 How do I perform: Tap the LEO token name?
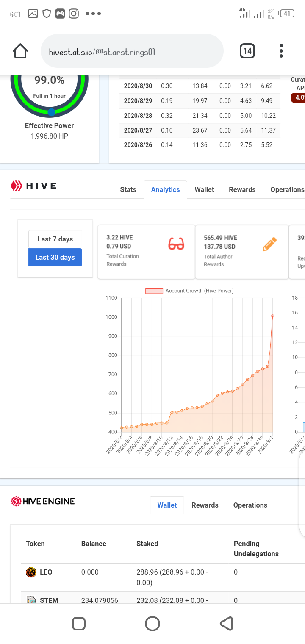46,572
